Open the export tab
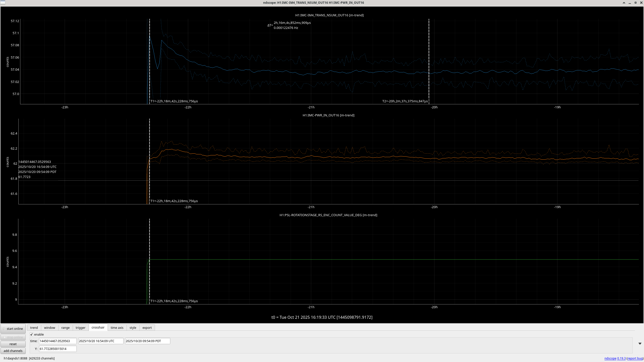 (x=147, y=328)
